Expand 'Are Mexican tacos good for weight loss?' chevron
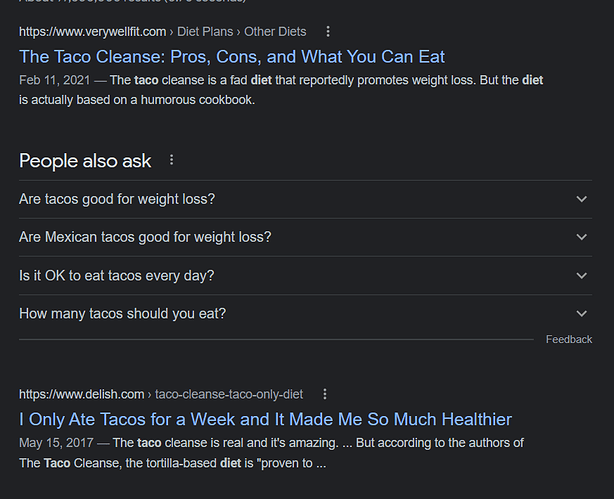 pyautogui.click(x=581, y=237)
